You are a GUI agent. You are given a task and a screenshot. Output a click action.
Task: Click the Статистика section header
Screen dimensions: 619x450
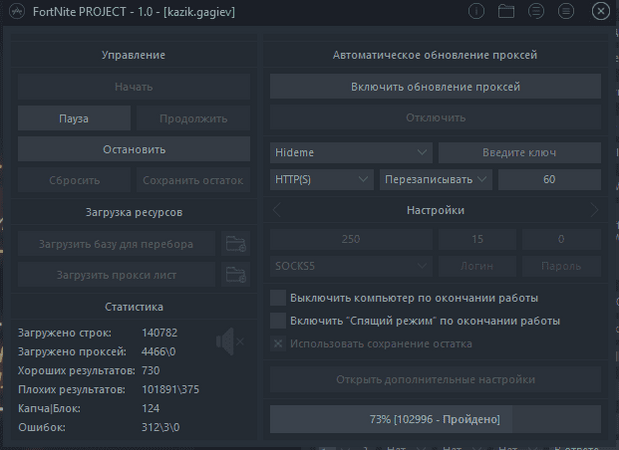tap(134, 307)
